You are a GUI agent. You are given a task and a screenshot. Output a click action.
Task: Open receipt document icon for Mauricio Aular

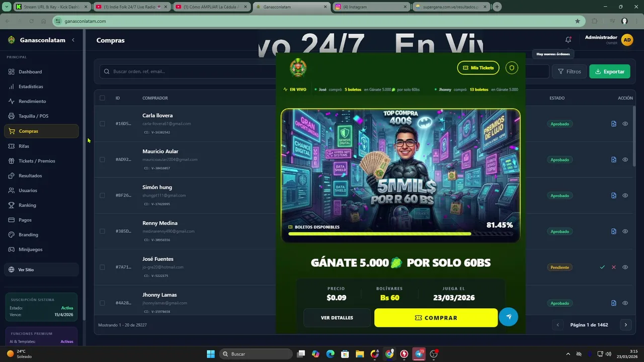[x=614, y=159]
